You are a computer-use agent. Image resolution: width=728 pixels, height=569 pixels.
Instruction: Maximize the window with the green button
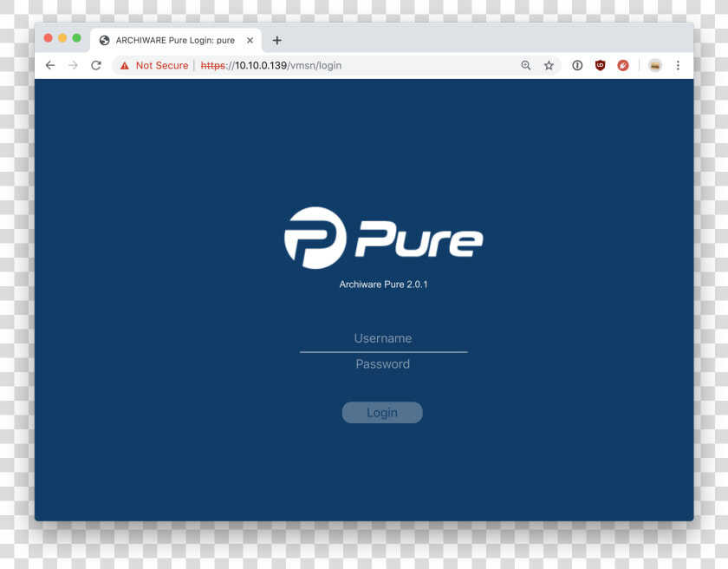(x=76, y=38)
